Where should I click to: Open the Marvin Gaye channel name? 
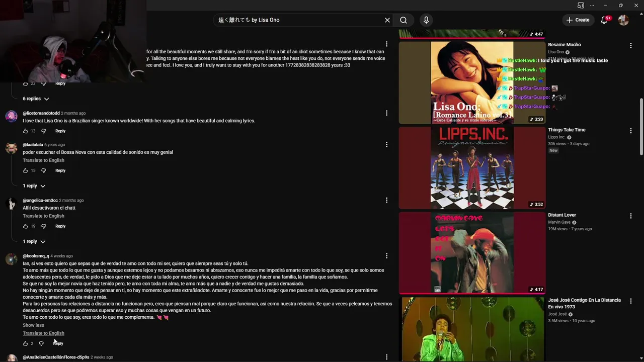coord(559,222)
